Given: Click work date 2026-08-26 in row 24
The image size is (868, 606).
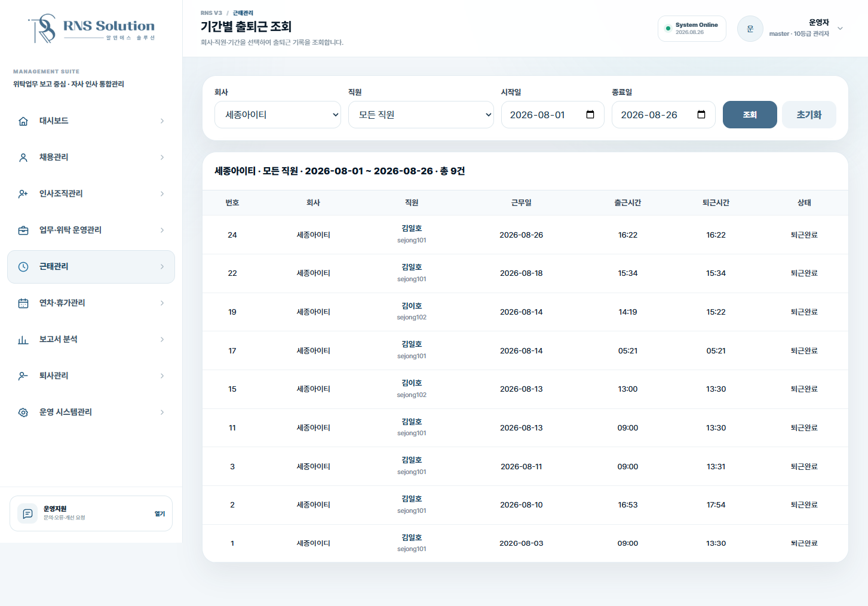Looking at the screenshot, I should click(522, 235).
